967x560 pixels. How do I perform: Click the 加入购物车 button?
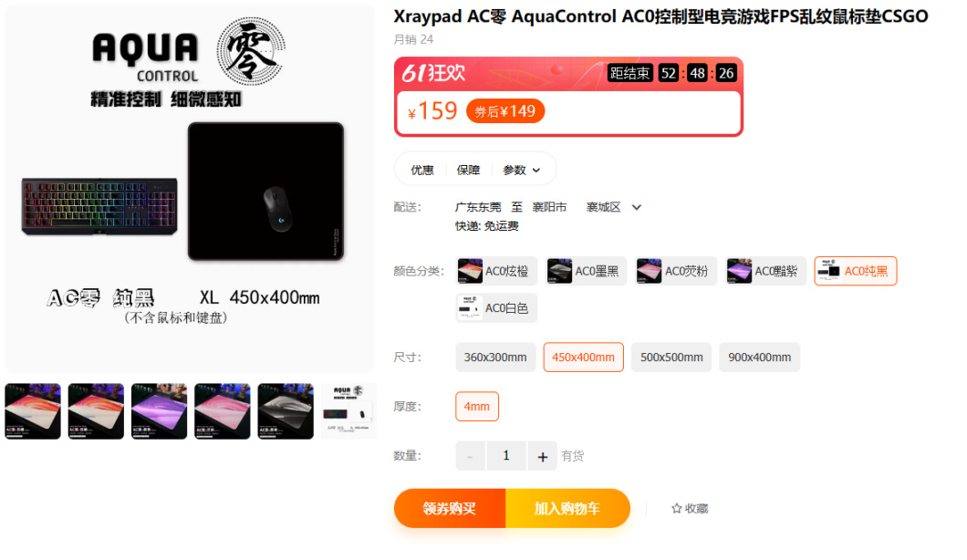[567, 509]
